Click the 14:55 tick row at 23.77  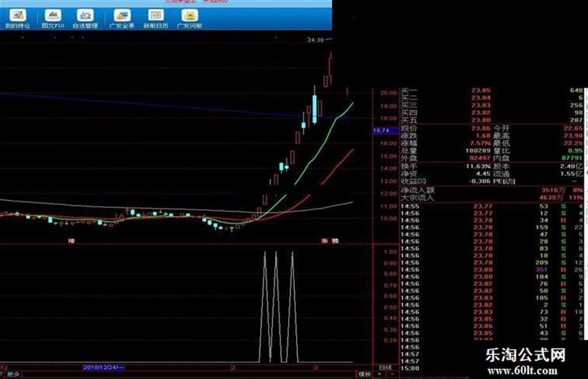(x=492, y=206)
